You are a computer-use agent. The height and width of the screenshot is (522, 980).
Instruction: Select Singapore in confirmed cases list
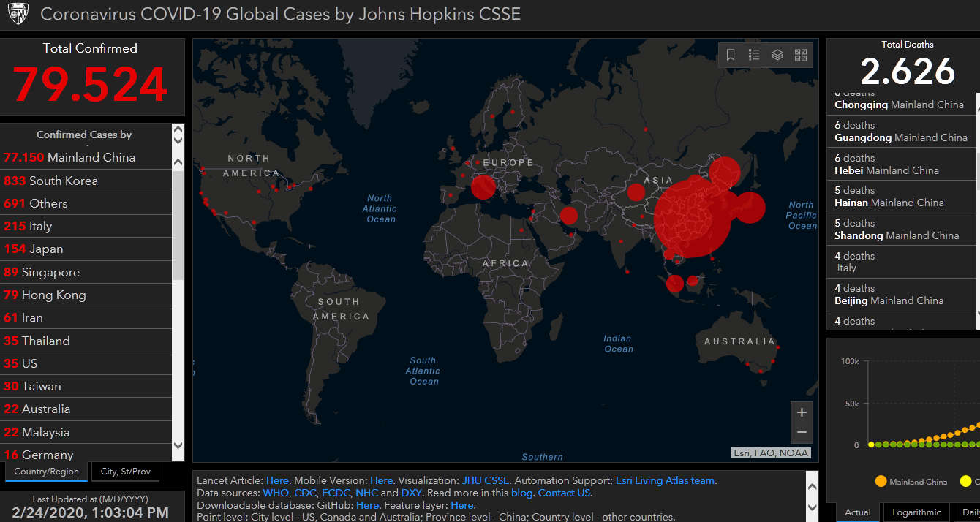(86, 272)
